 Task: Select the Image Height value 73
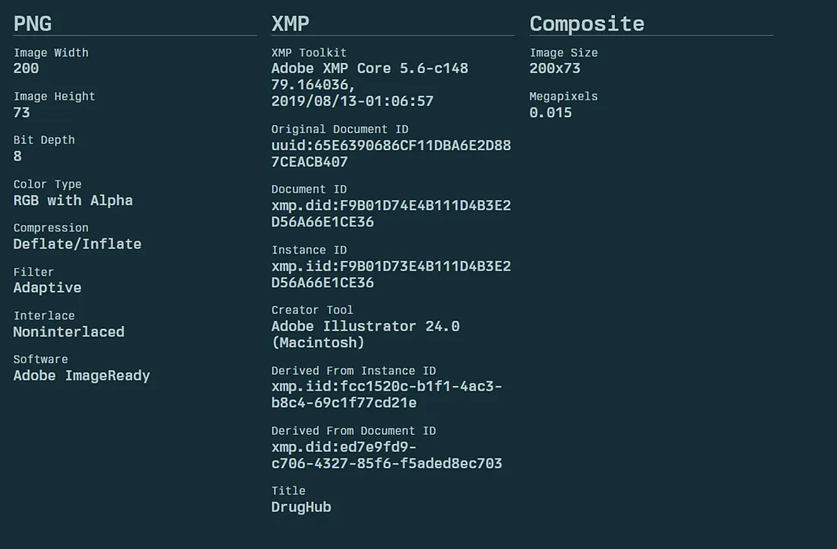point(22,113)
